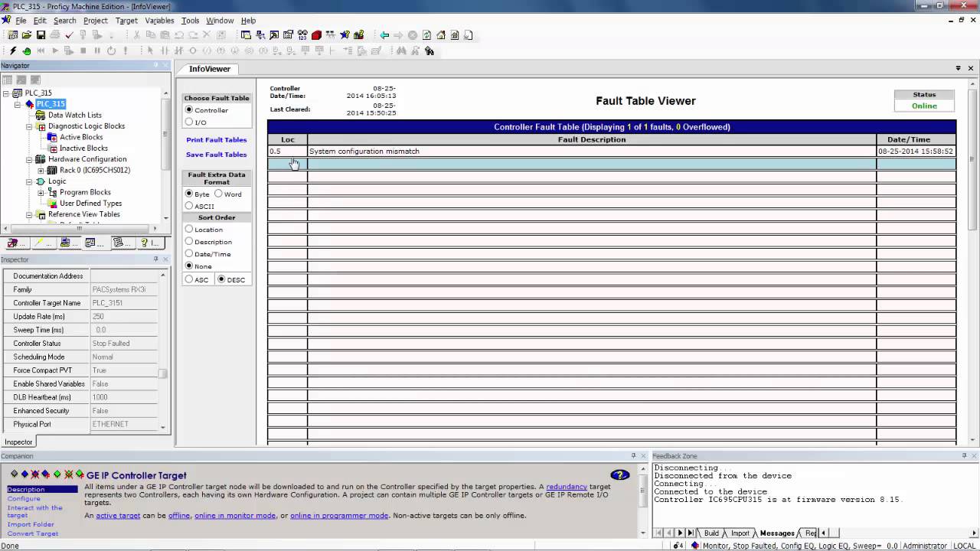
Task: Click the Update Rate (ms) value field
Action: click(124, 316)
